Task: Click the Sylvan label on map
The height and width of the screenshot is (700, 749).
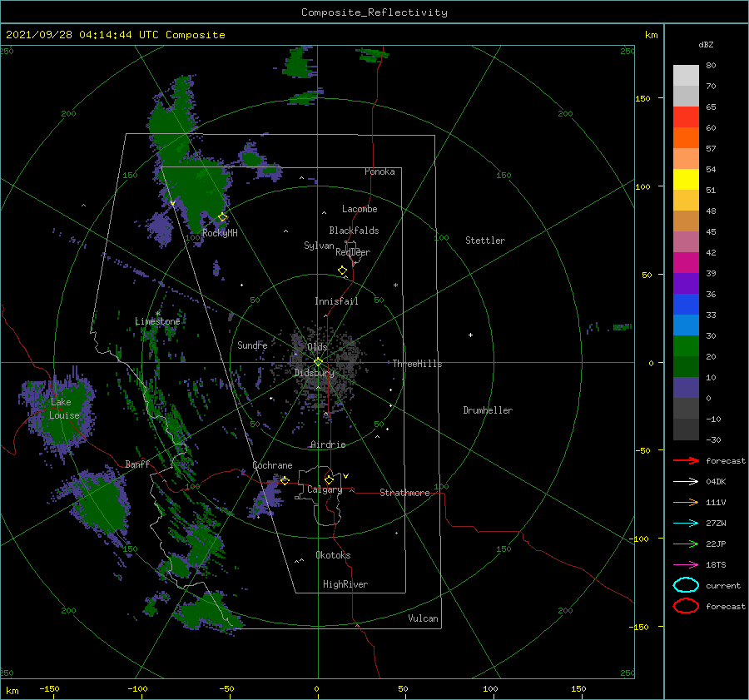Action: 319,246
